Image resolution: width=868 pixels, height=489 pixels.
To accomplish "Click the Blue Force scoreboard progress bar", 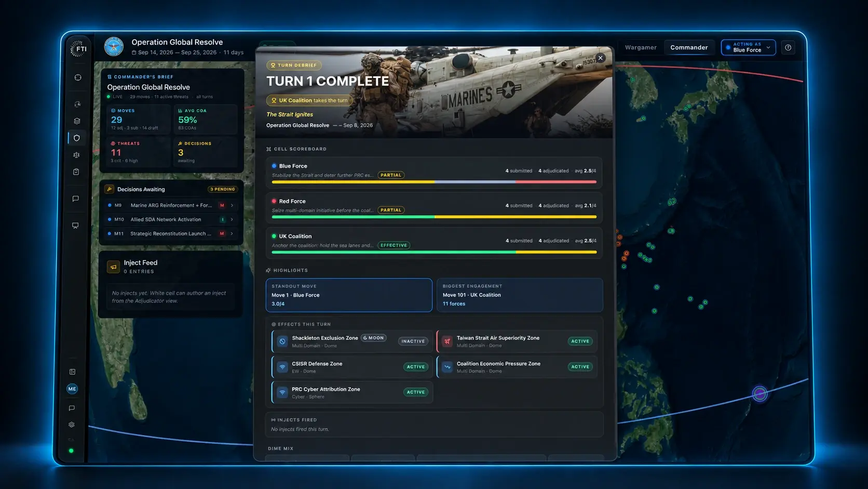I will 434,182.
